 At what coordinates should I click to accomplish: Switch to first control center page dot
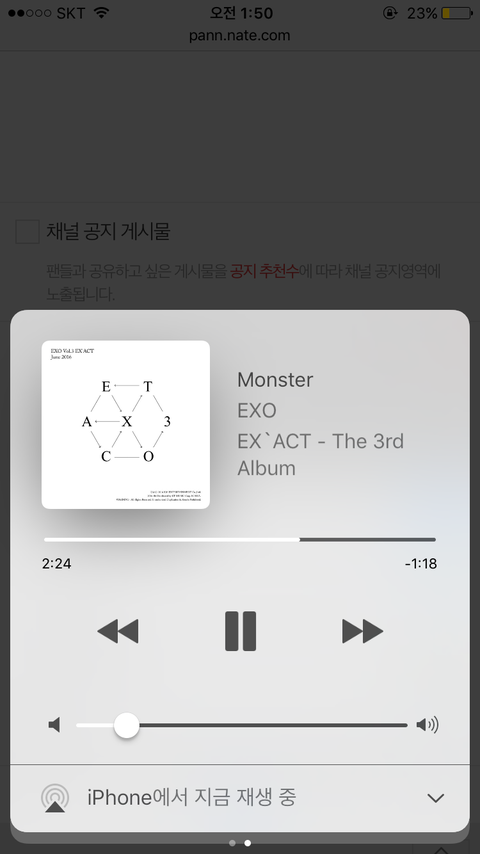(x=233, y=843)
